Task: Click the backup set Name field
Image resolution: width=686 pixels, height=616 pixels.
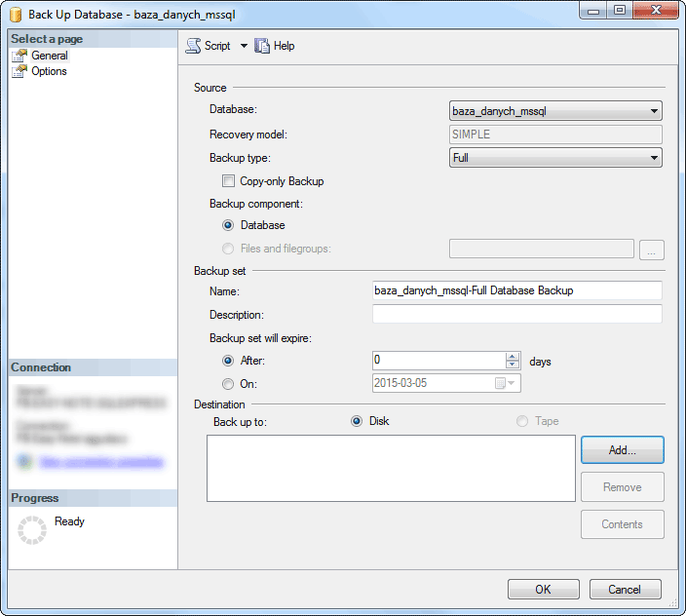Action: click(516, 290)
